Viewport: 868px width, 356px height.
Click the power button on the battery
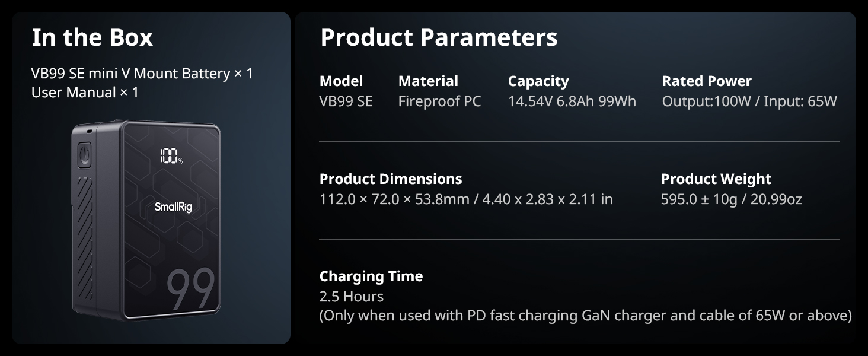click(85, 155)
